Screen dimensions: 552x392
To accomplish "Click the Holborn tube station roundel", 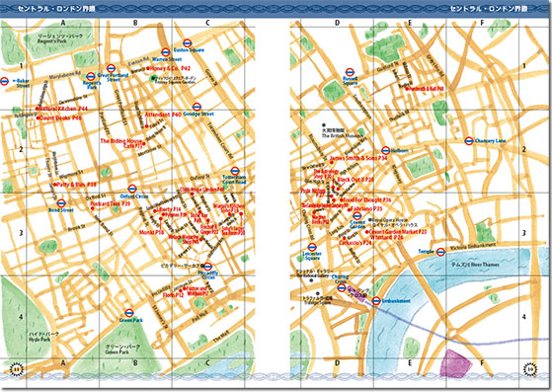I will click(385, 150).
